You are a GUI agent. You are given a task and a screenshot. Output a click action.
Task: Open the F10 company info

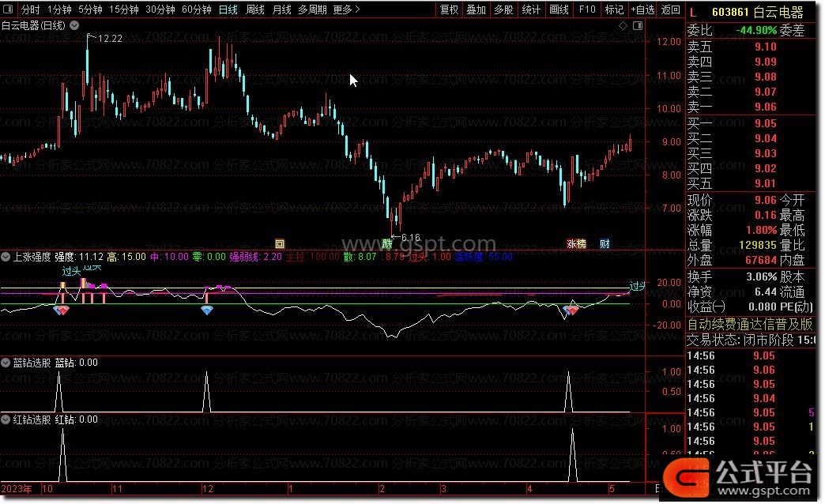(x=587, y=9)
